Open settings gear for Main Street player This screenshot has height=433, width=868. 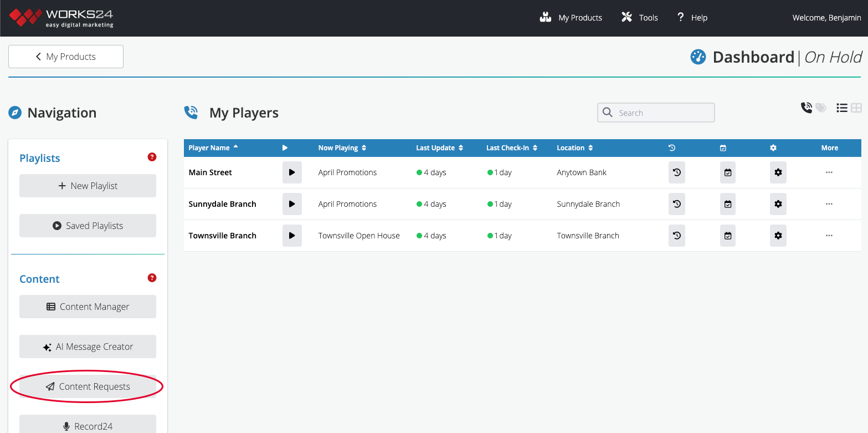click(x=778, y=172)
